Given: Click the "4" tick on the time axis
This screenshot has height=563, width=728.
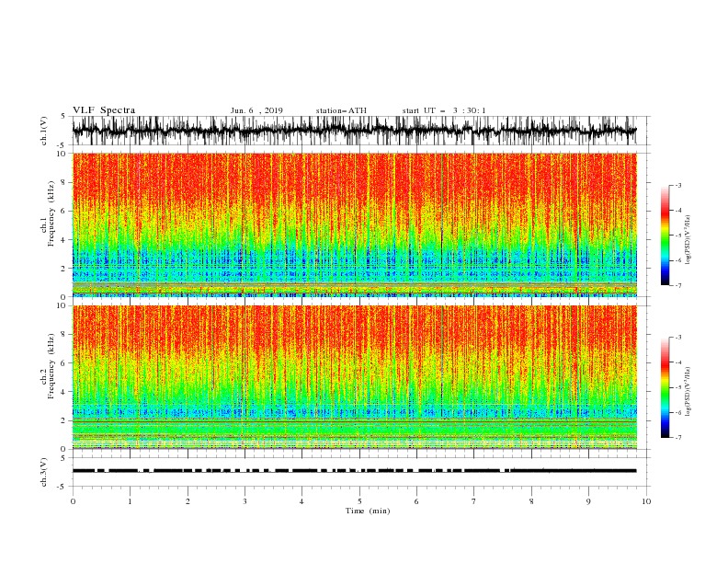Looking at the screenshot, I should pos(301,501).
